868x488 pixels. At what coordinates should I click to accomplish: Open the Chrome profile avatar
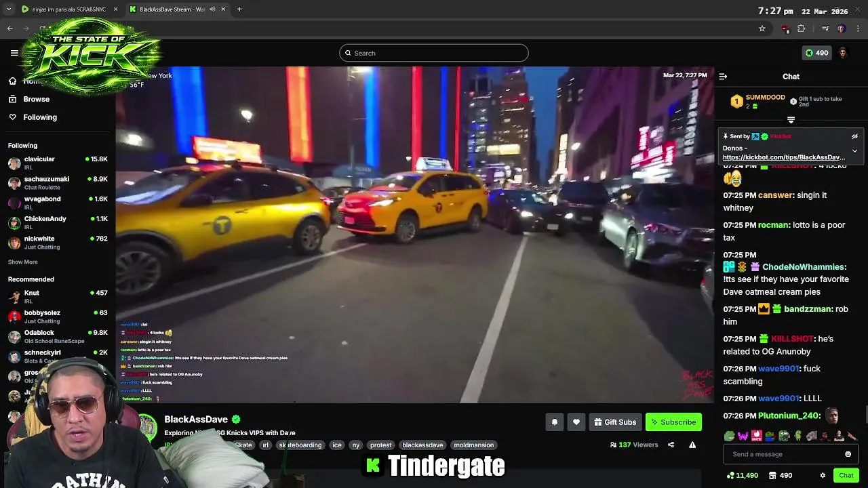[842, 28]
